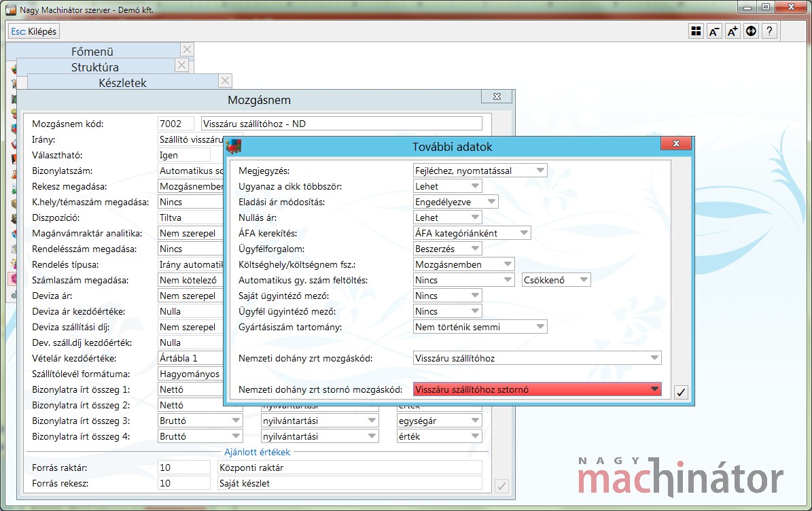Click the circular arrows toolbar icon
Image resolution: width=812 pixels, height=511 pixels.
pyautogui.click(x=751, y=31)
